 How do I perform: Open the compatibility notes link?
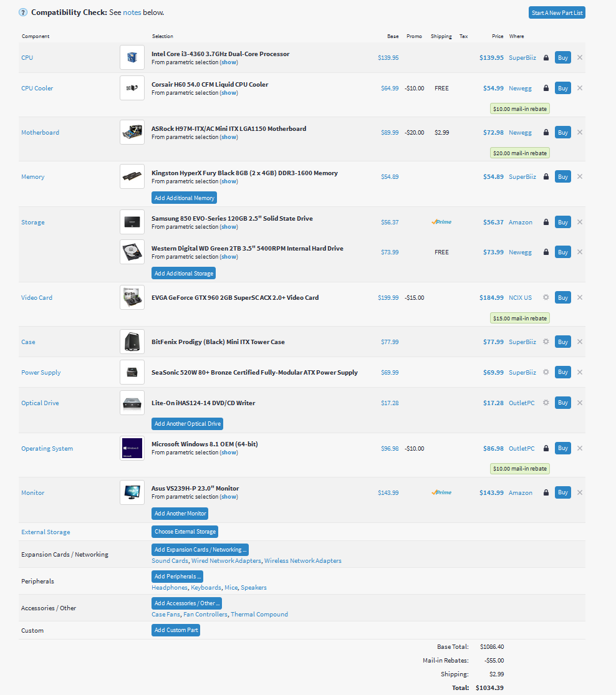[132, 12]
